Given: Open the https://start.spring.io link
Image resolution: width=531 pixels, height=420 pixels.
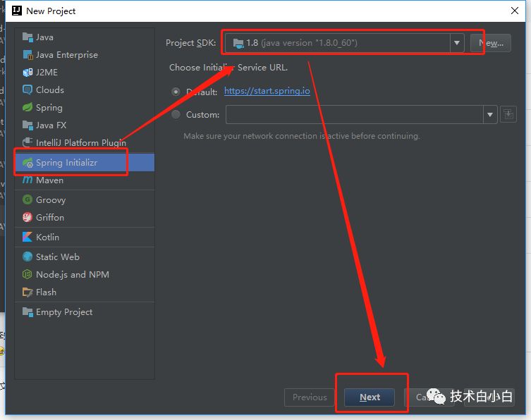Looking at the screenshot, I should pos(267,91).
